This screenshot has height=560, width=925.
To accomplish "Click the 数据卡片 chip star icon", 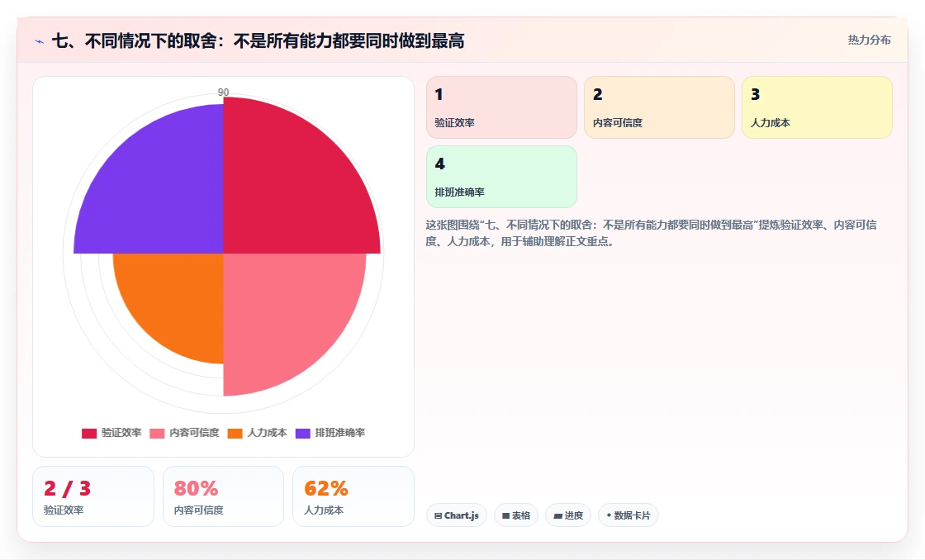I will 609,515.
